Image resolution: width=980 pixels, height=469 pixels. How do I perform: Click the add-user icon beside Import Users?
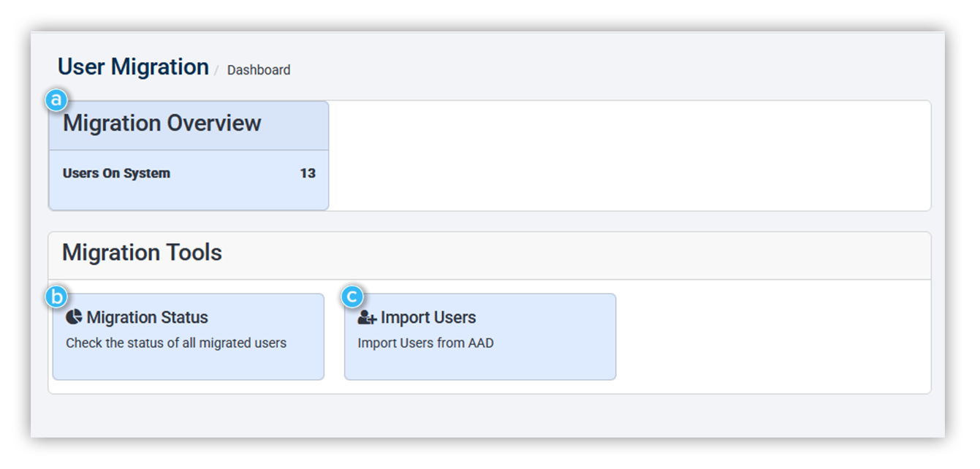click(367, 318)
